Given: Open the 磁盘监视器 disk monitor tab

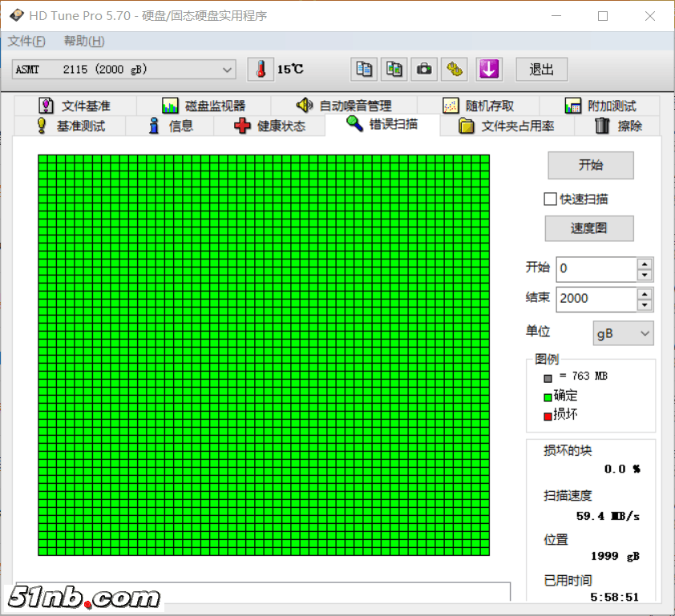Looking at the screenshot, I should click(x=204, y=106).
